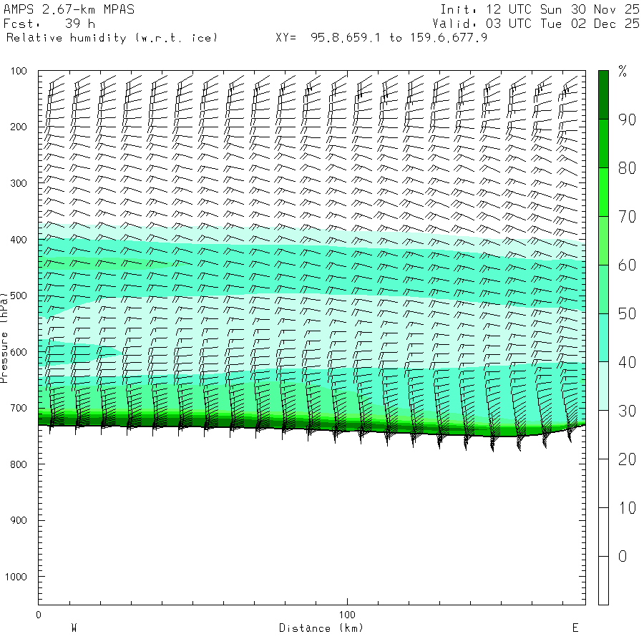Click the 1000 hPa pressure axis label

click(16, 577)
